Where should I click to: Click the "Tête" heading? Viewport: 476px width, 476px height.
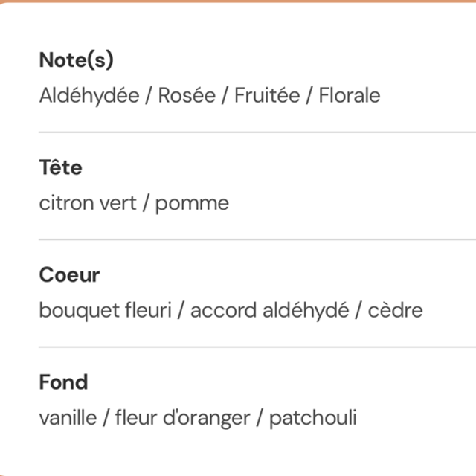(x=60, y=167)
